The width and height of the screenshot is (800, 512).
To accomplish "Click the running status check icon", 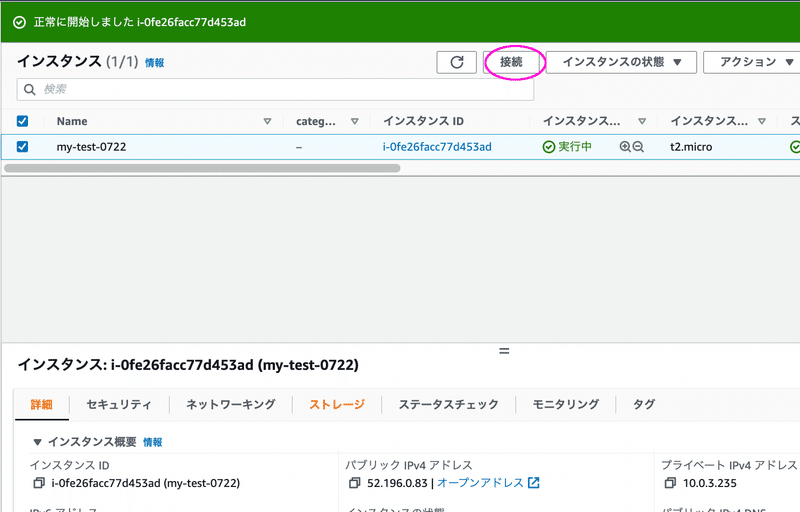I will (x=548, y=147).
